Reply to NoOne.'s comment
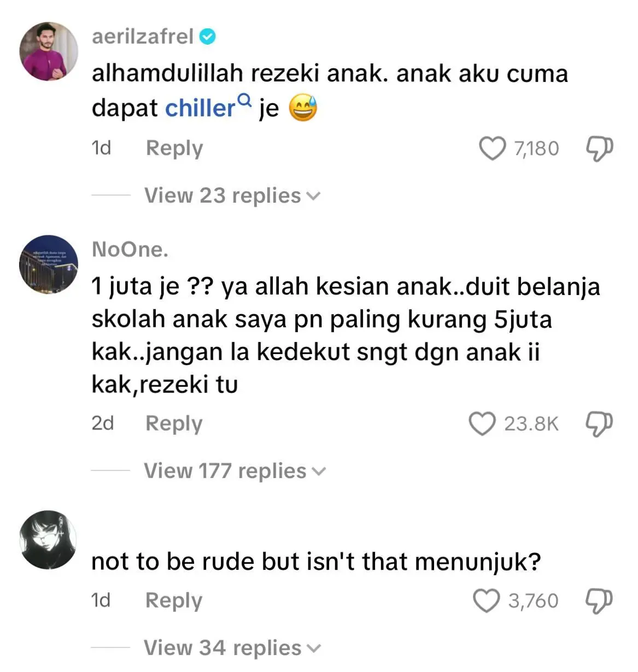This screenshot has width=638, height=672. click(174, 424)
